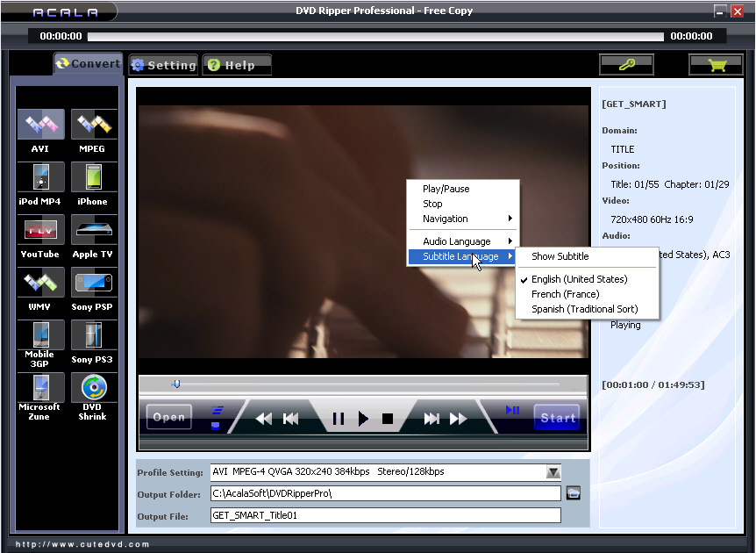This screenshot has width=756, height=553.
Task: Click the shopping cart purchase icon
Action: (x=716, y=64)
